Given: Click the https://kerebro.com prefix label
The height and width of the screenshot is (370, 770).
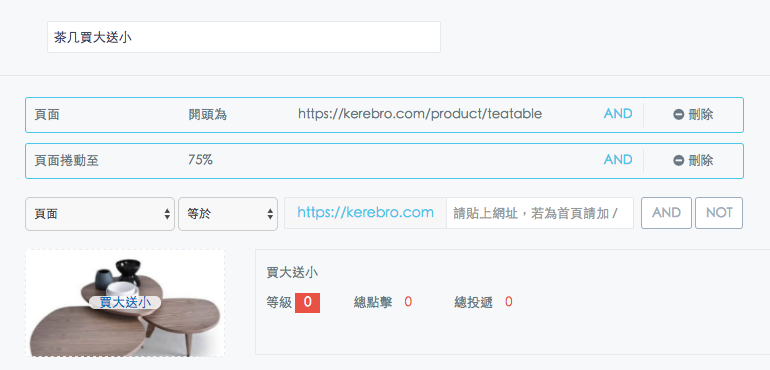Looking at the screenshot, I should (x=365, y=213).
